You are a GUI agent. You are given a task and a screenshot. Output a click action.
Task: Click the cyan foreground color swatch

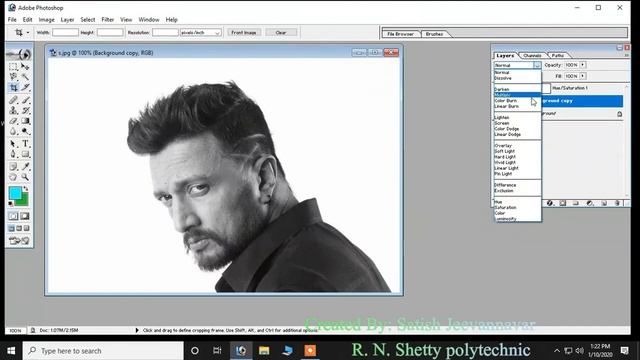tap(15, 193)
